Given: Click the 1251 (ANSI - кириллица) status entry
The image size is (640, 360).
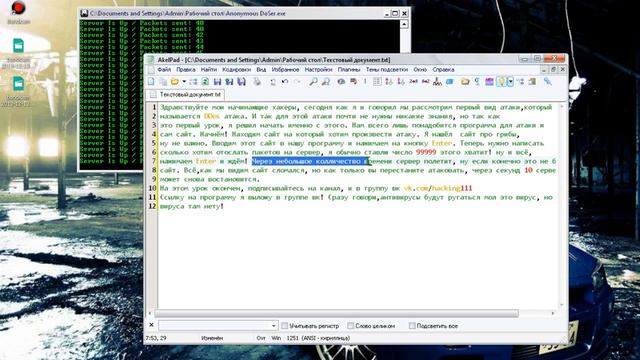Looking at the screenshot, I should [x=318, y=338].
